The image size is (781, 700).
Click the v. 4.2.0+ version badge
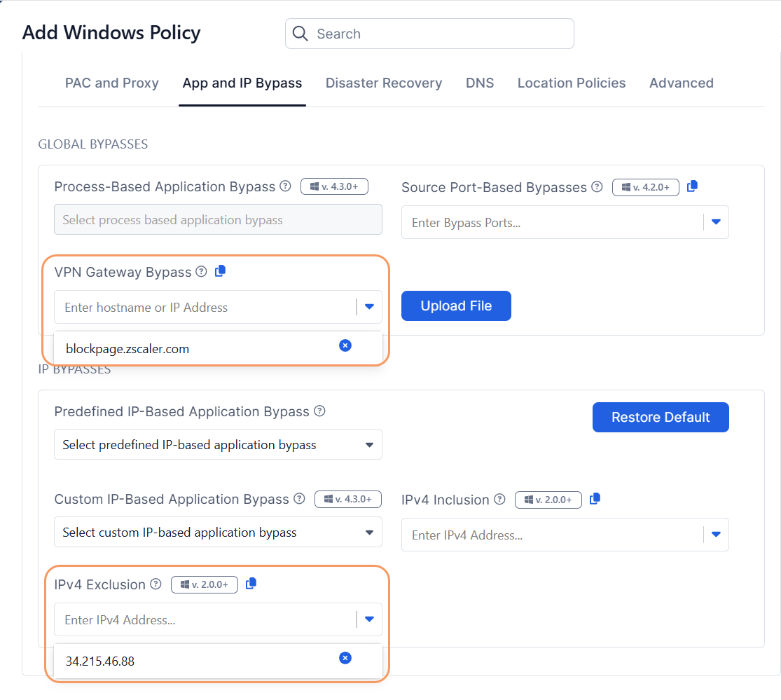tap(646, 187)
